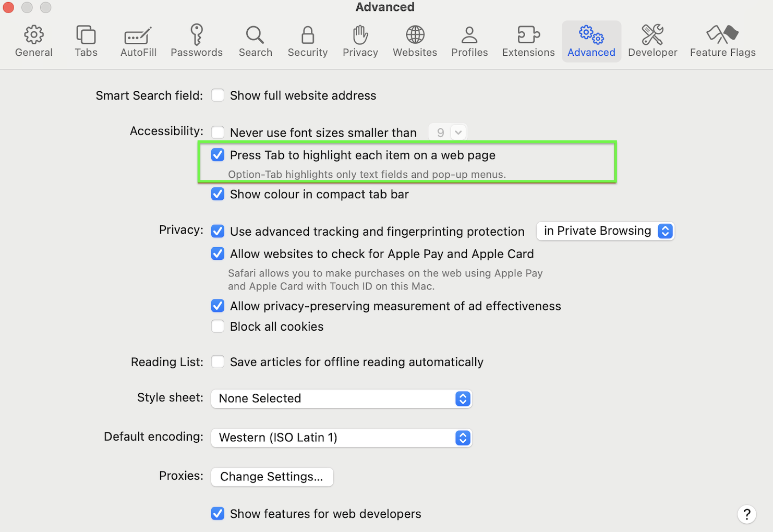Screen dimensions: 773x532
Task: Click the Change Settings proxies button
Action: (272, 476)
